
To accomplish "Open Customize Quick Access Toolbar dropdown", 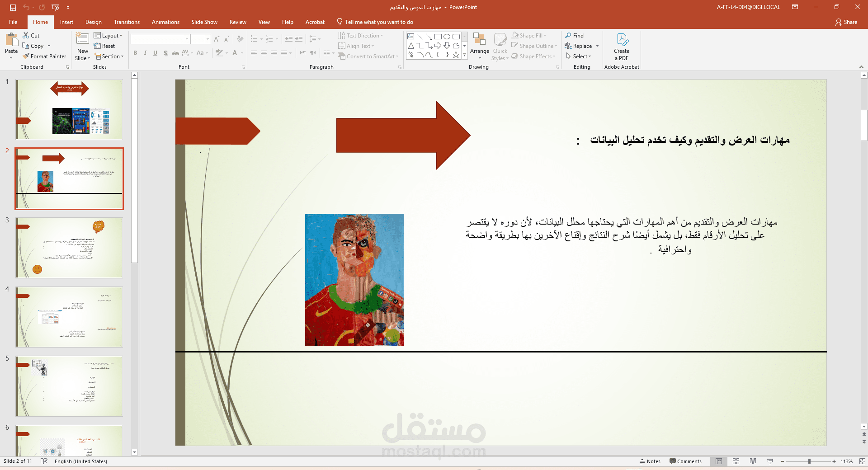I will 68,7.
